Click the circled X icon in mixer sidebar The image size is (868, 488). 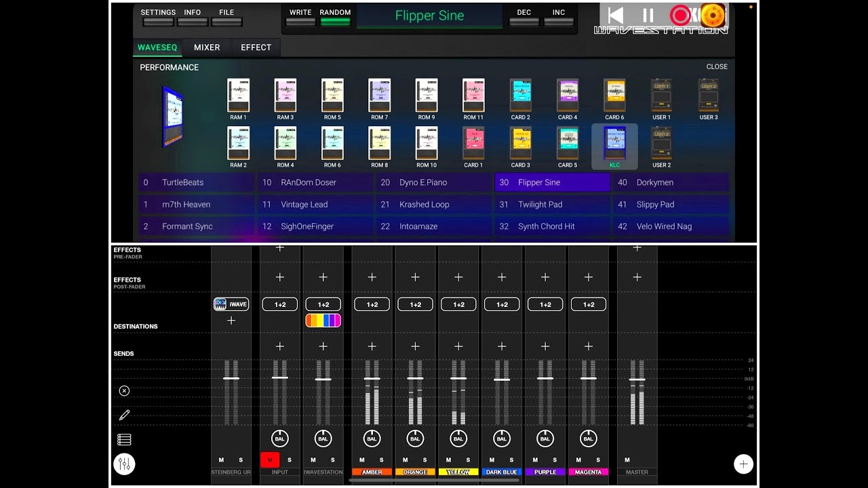[124, 390]
